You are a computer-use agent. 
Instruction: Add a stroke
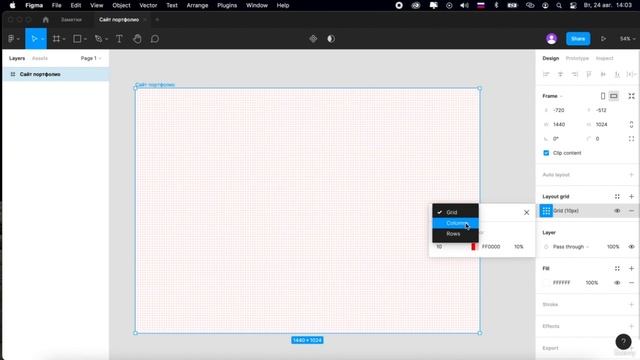(631, 304)
